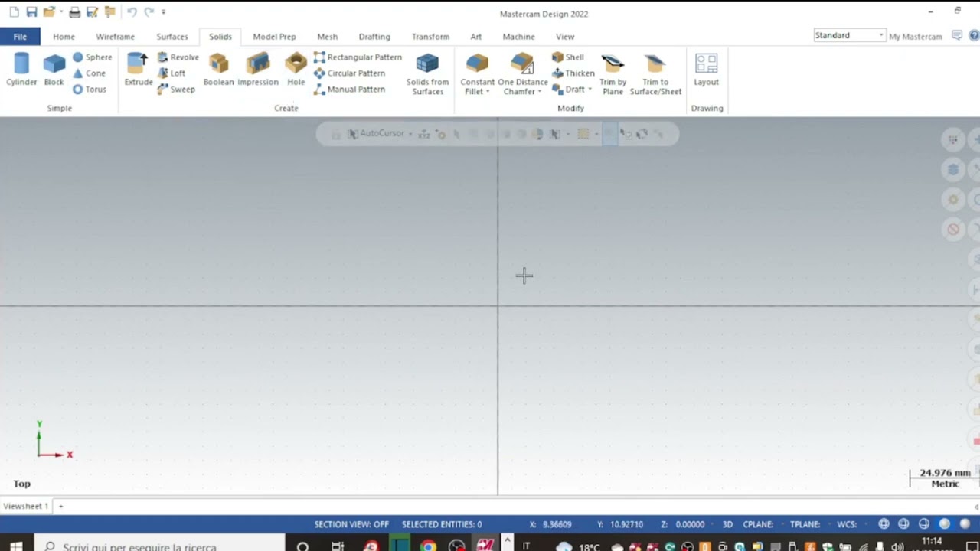Open the Windows Start menu
Screen dimensions: 980x551
pyautogui.click(x=16, y=546)
